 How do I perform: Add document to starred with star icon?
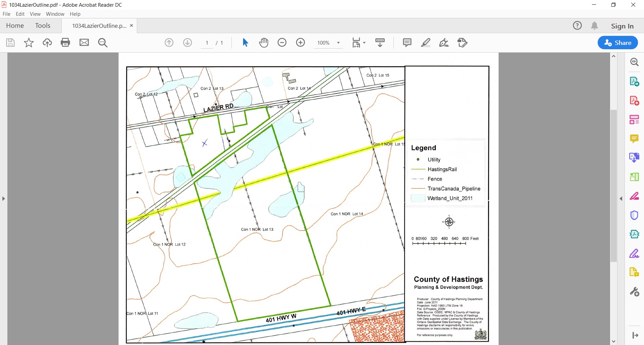click(29, 43)
